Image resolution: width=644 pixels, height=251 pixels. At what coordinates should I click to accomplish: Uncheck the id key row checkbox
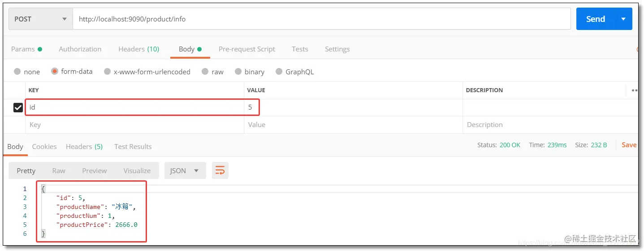pos(18,107)
